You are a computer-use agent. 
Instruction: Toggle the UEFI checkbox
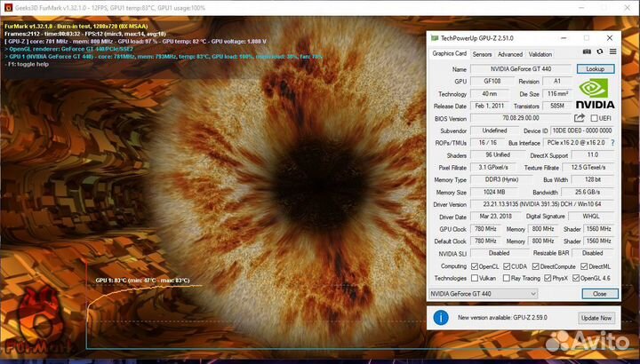(x=594, y=118)
